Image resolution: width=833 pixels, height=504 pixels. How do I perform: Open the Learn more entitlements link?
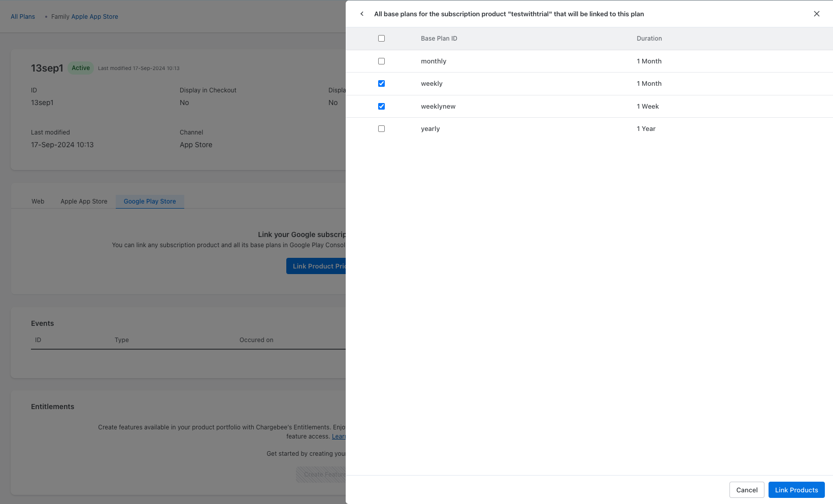click(339, 436)
